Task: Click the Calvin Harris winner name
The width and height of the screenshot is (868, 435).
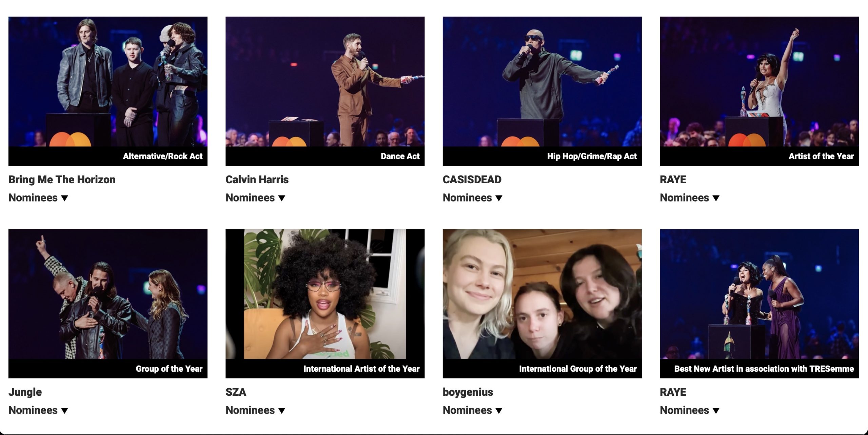Action: [x=257, y=179]
